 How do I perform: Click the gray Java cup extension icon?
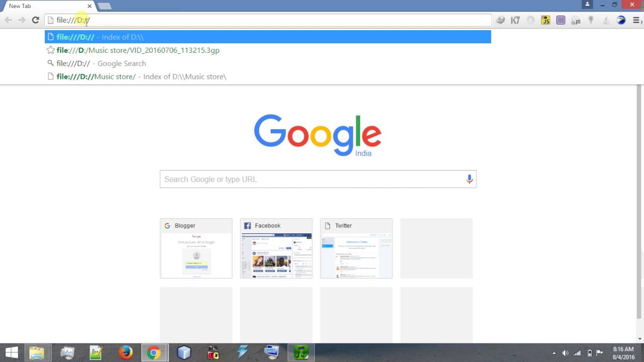pos(606,20)
